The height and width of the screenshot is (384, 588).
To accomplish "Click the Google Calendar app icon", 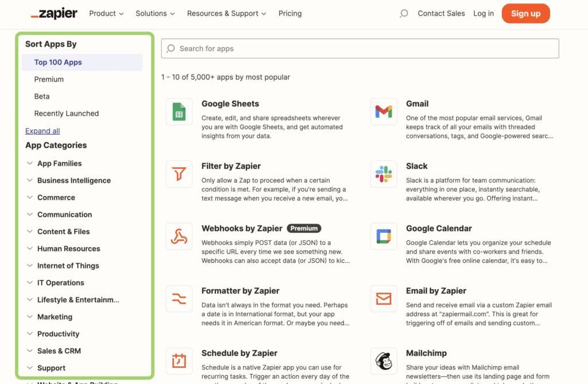I will [x=383, y=236].
